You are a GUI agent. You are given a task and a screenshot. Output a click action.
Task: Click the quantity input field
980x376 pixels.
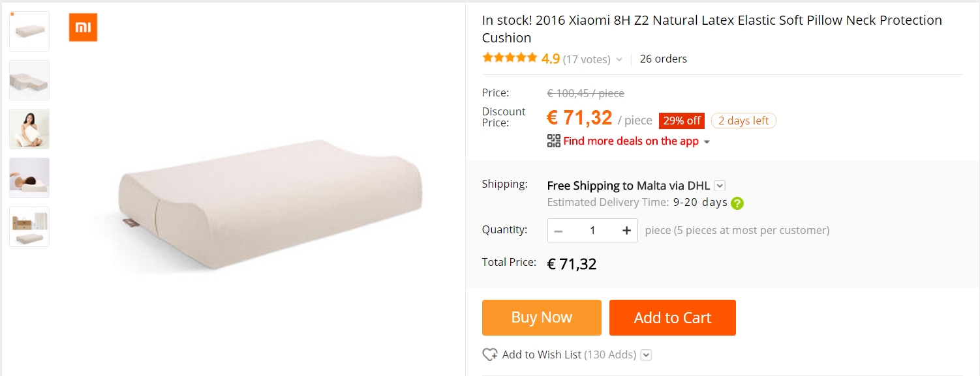pyautogui.click(x=592, y=231)
